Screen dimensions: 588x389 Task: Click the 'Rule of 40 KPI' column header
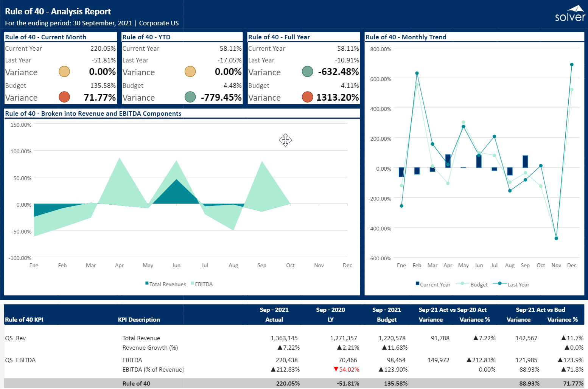[24, 320]
